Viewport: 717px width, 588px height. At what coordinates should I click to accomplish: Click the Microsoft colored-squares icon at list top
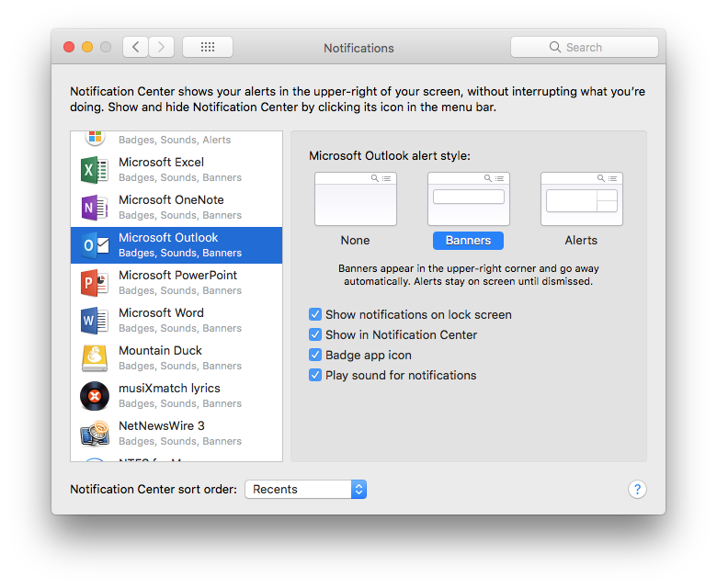95,137
